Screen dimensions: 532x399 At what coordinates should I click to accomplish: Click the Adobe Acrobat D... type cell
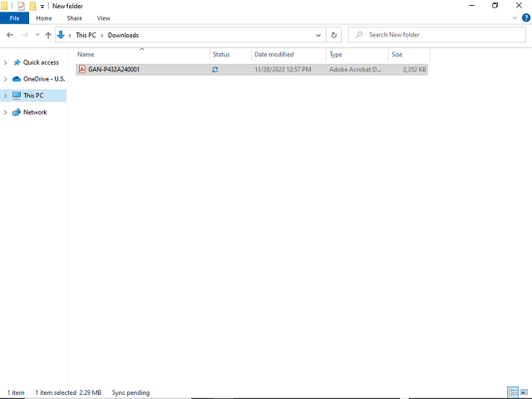coord(355,70)
